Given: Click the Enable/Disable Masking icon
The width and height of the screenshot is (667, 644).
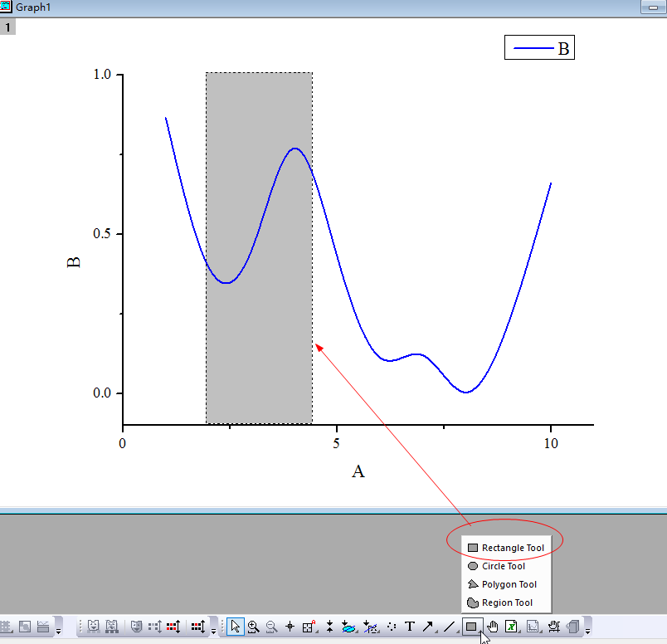Looking at the screenshot, I should coord(198,627).
